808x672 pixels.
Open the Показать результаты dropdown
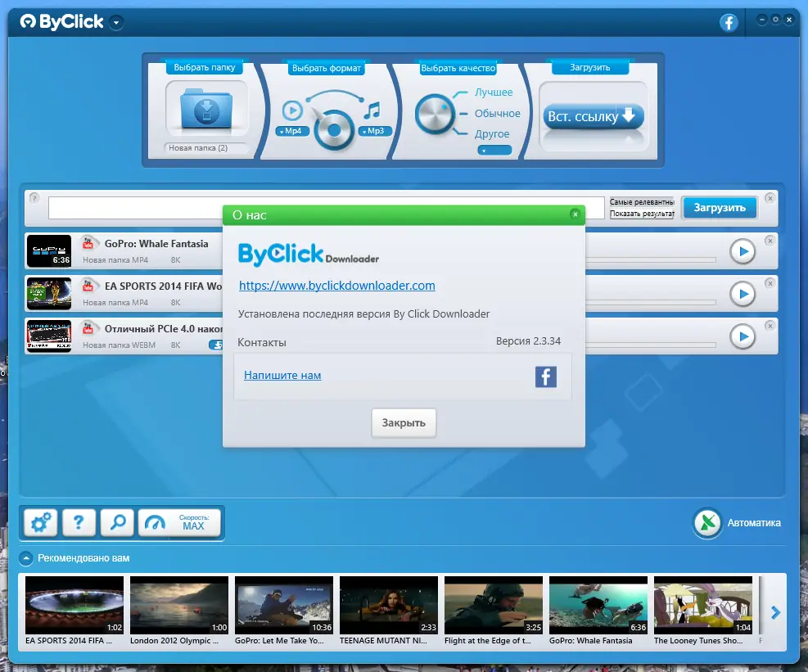pyautogui.click(x=642, y=214)
